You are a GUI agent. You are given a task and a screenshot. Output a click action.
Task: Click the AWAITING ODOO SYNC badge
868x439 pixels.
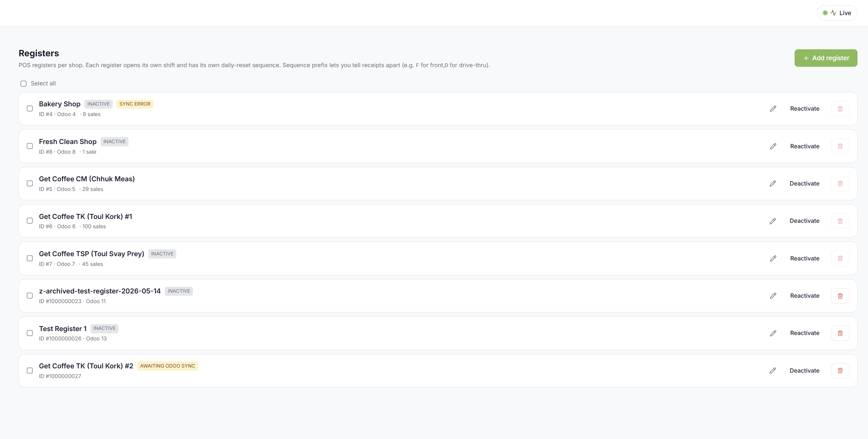click(x=167, y=366)
